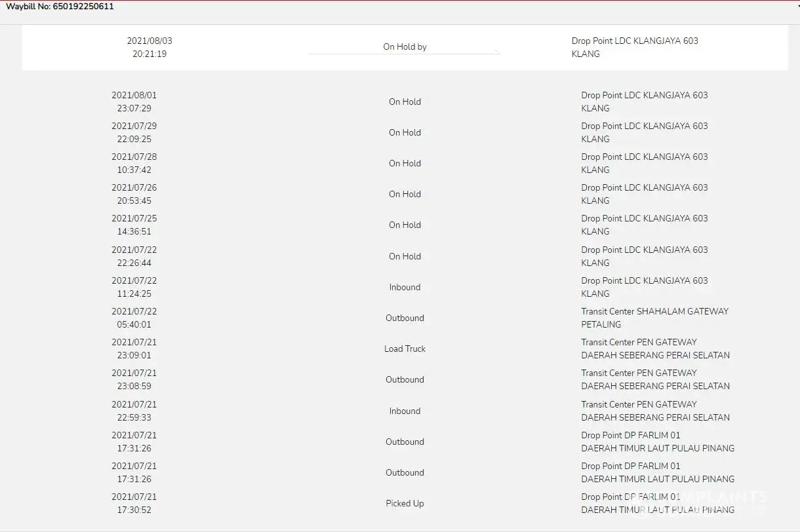Viewport: 800px width, 532px height.
Task: Select On Hold status dated 2021/07/25
Action: [x=405, y=225]
